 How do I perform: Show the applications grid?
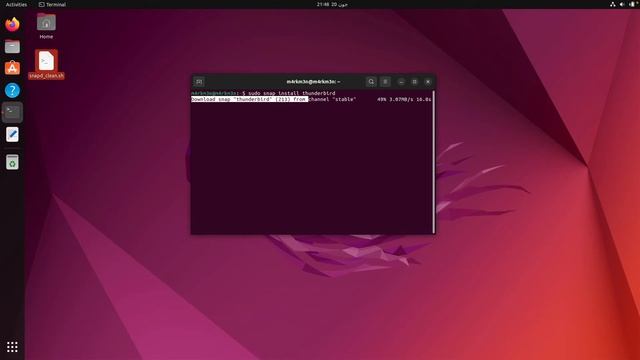(x=12, y=347)
